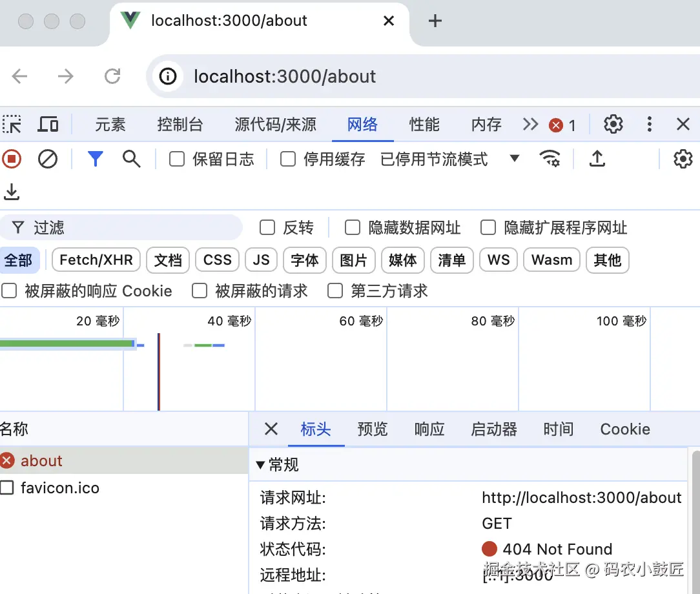Export HAR file download icon

click(x=12, y=192)
